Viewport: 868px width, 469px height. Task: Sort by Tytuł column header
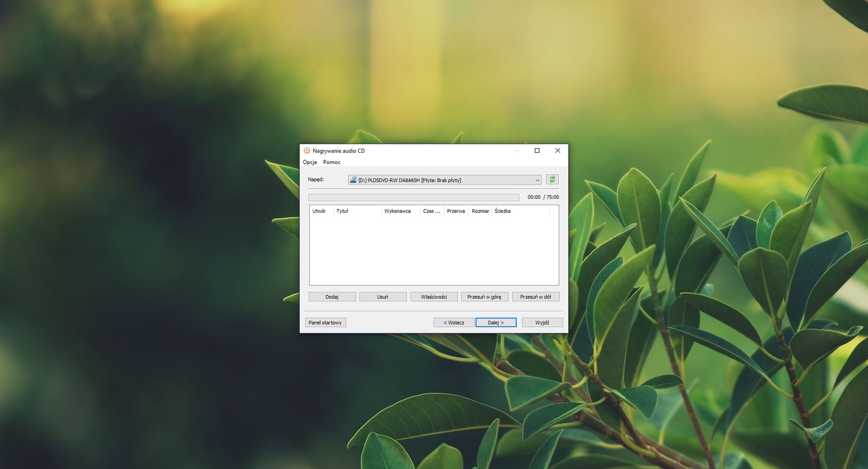click(357, 211)
